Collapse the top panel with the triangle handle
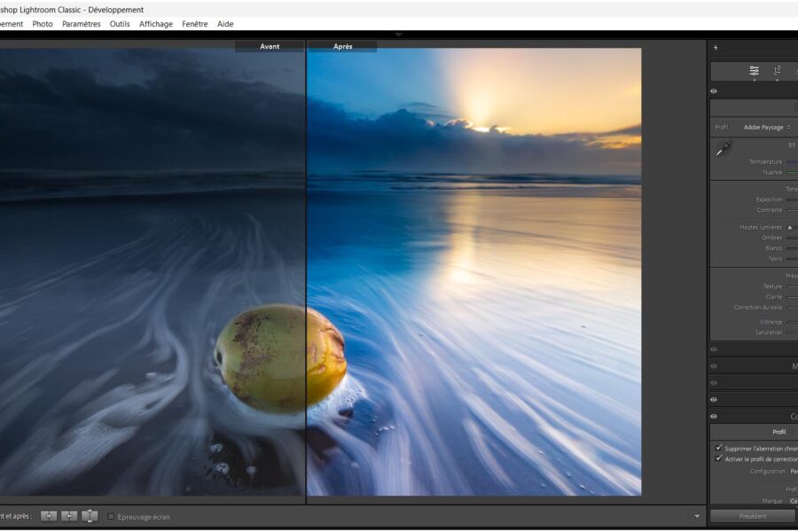Image resolution: width=798 pixels, height=532 pixels. (x=399, y=35)
